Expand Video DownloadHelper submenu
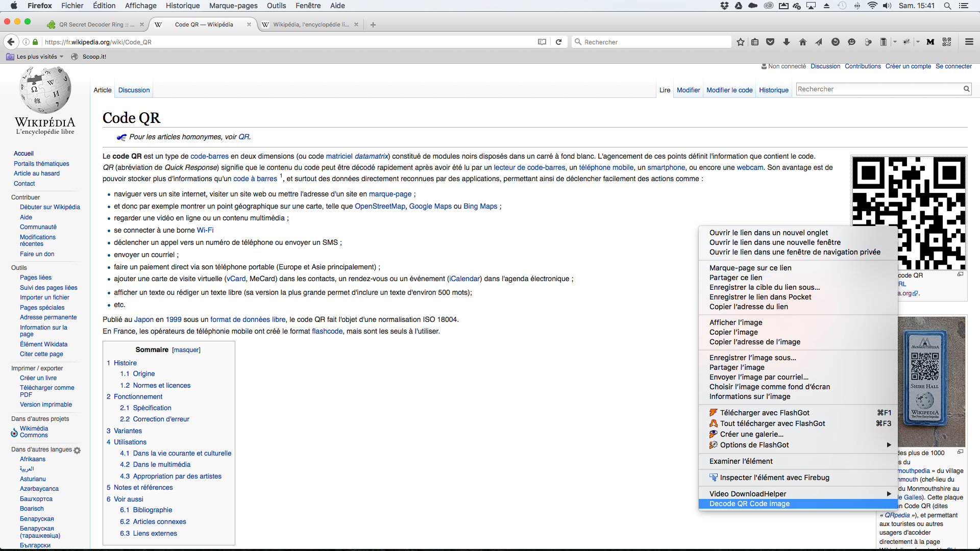This screenshot has height=551, width=980. tap(798, 494)
